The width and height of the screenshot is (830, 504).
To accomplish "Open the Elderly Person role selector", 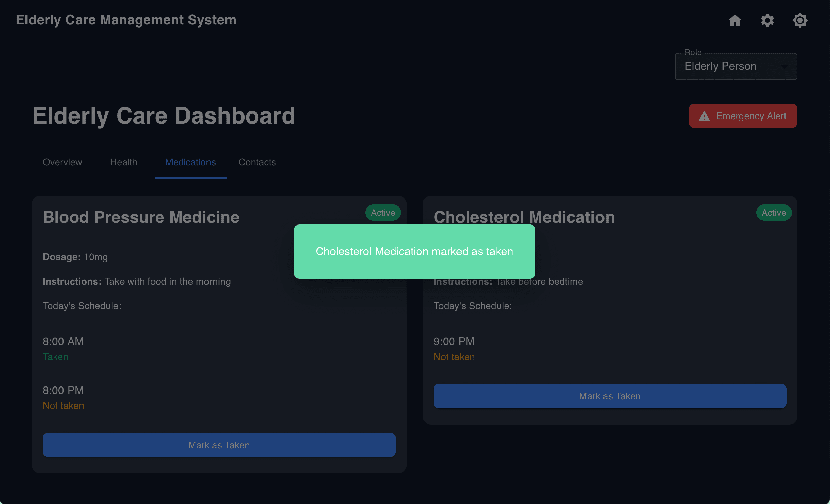I will [x=736, y=66].
